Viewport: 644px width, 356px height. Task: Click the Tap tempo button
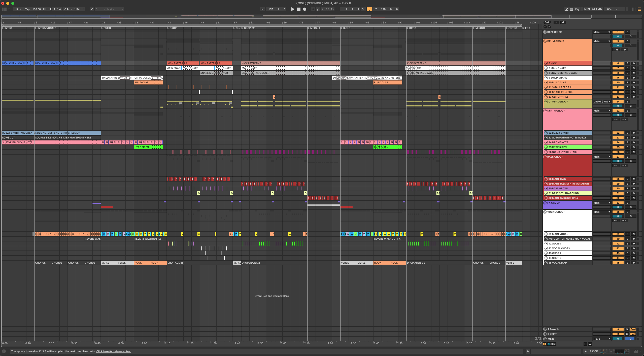(x=27, y=9)
